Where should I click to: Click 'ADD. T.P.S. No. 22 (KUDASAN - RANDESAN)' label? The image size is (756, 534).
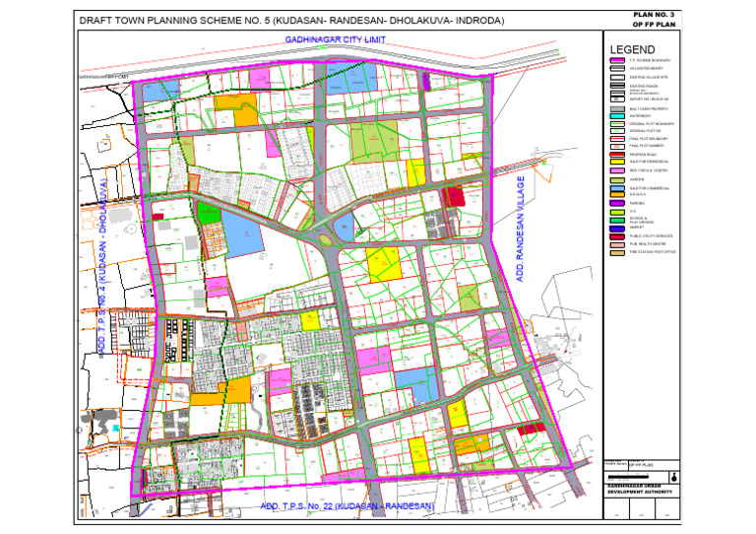coord(347,506)
